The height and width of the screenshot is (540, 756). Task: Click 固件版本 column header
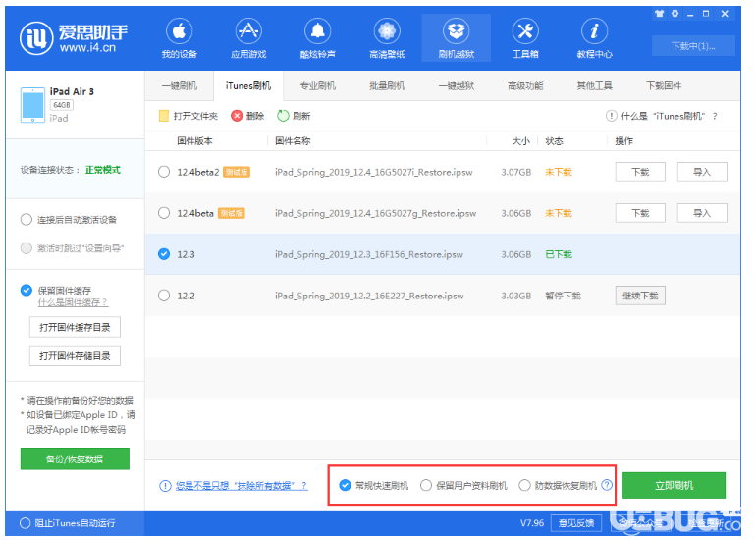click(x=194, y=141)
